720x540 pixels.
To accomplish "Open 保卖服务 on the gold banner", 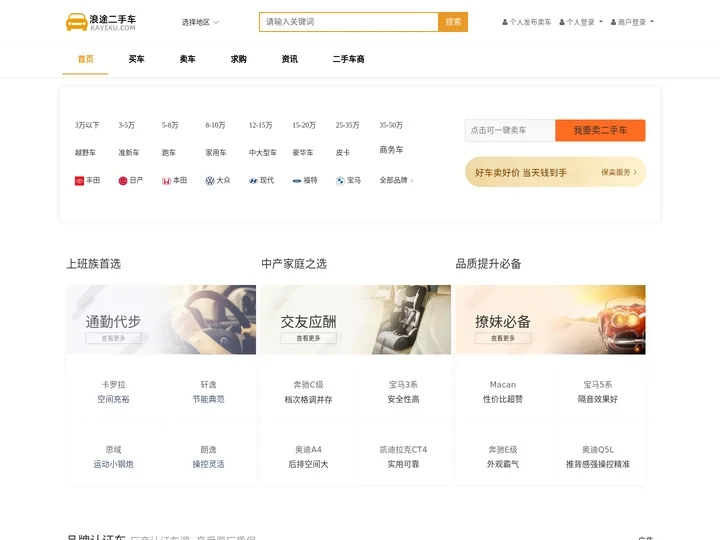I will (619, 172).
